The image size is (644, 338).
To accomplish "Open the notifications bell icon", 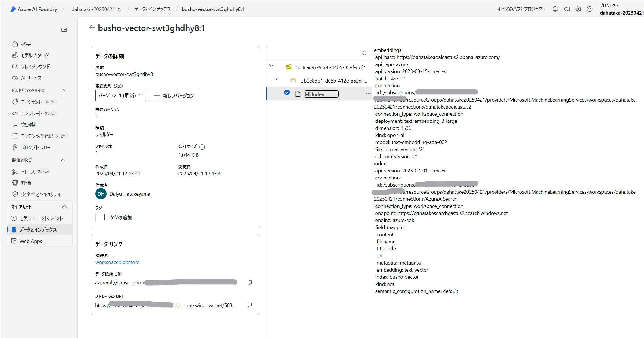I will coord(555,9).
